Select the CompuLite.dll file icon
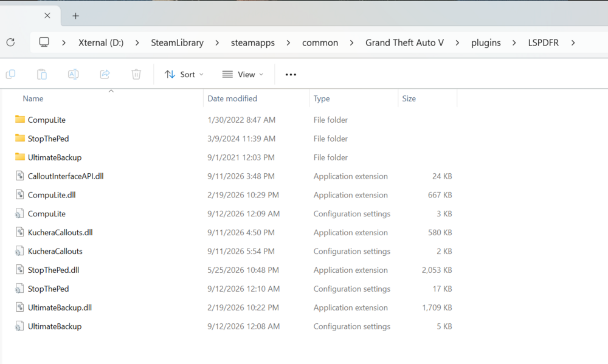Image resolution: width=608 pixels, height=364 pixels. 20,194
